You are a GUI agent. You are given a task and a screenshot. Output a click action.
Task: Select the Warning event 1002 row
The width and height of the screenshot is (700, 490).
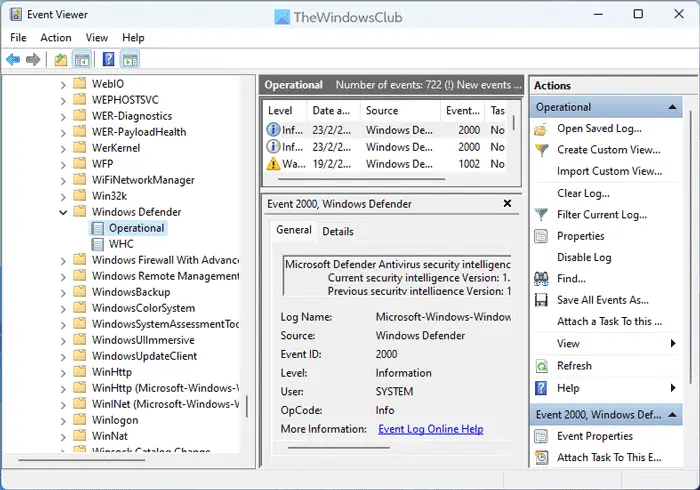(387, 164)
